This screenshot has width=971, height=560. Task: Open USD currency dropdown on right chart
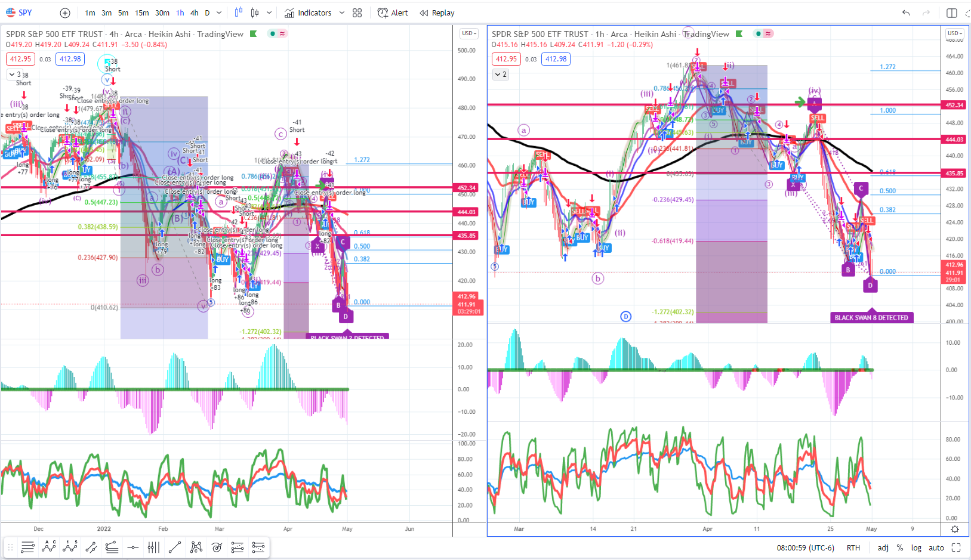coord(955,33)
